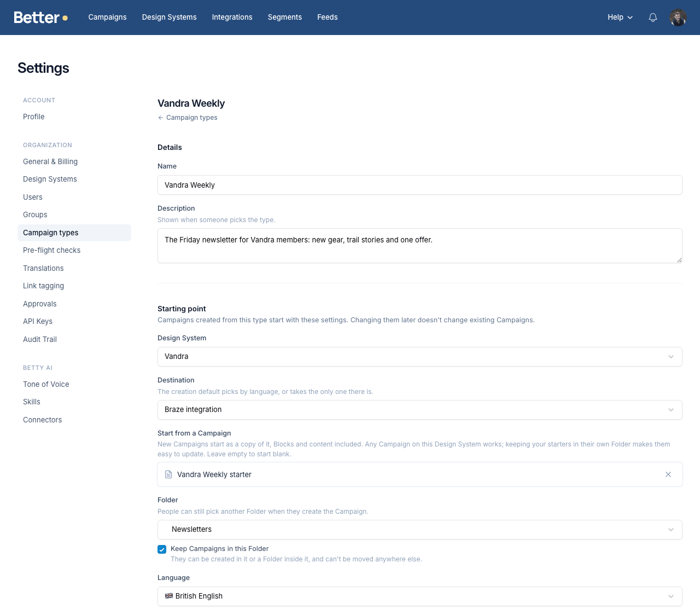Open General & Billing settings
Screen dimensions: 700x615
[74, 161]
